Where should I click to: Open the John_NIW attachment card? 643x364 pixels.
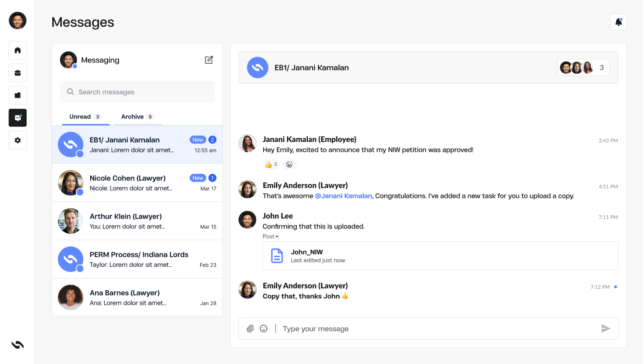(x=440, y=256)
